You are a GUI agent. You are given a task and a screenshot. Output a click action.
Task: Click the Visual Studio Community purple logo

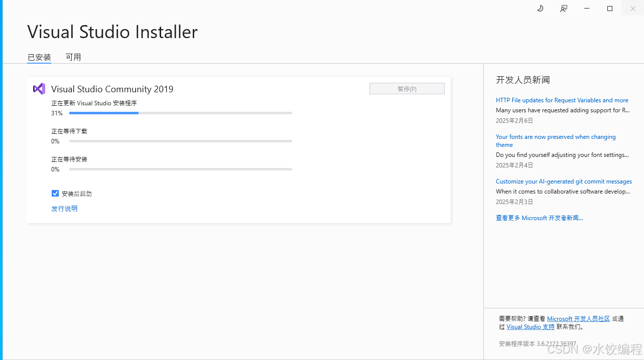[39, 89]
